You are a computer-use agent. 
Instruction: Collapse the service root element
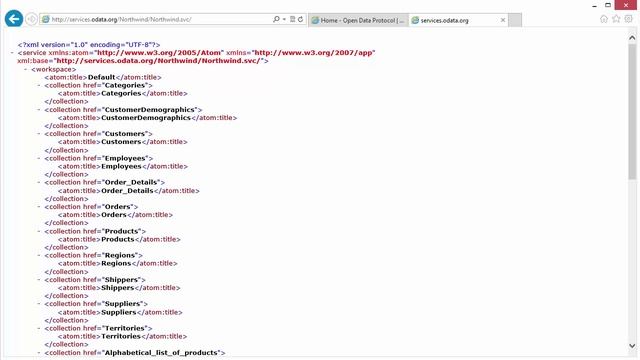click(x=12, y=53)
